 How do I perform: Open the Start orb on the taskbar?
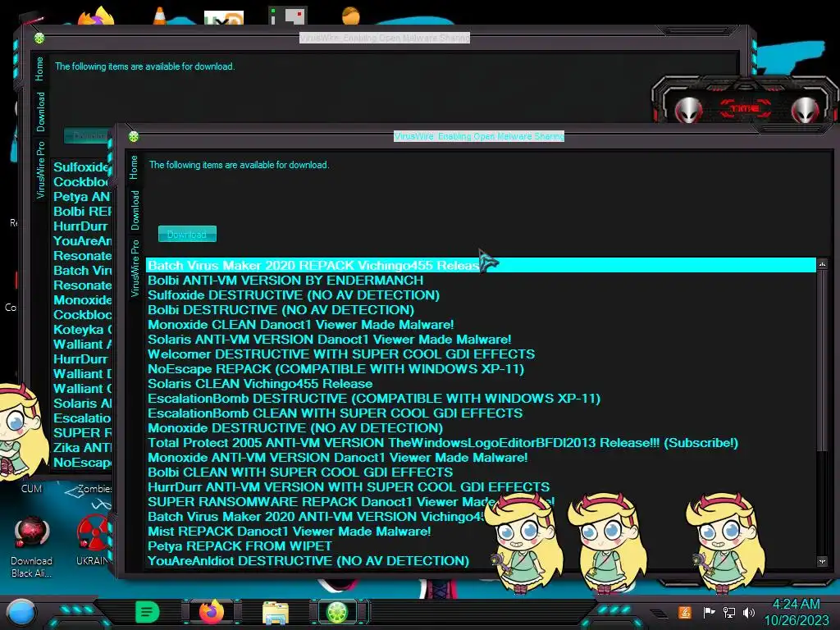coord(21,612)
